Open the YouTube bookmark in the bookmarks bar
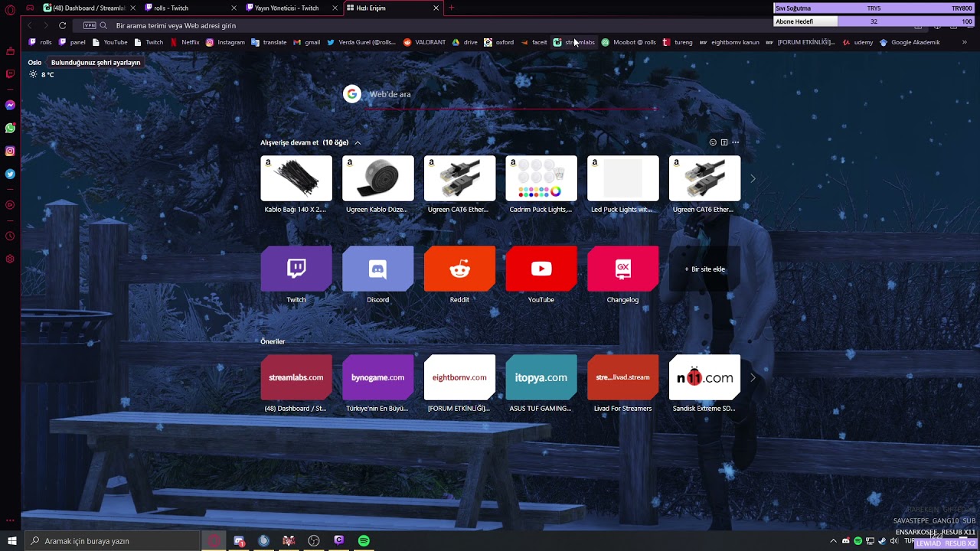Image resolution: width=980 pixels, height=551 pixels. [x=109, y=42]
